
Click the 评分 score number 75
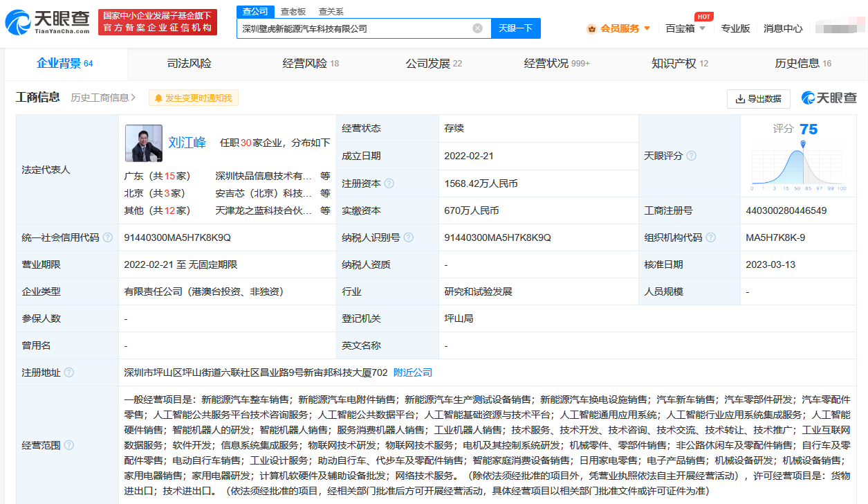click(809, 129)
